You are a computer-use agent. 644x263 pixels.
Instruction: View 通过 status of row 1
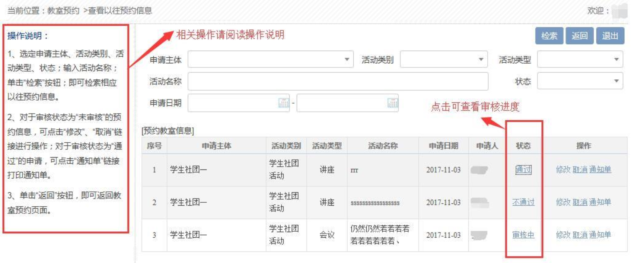(523, 170)
